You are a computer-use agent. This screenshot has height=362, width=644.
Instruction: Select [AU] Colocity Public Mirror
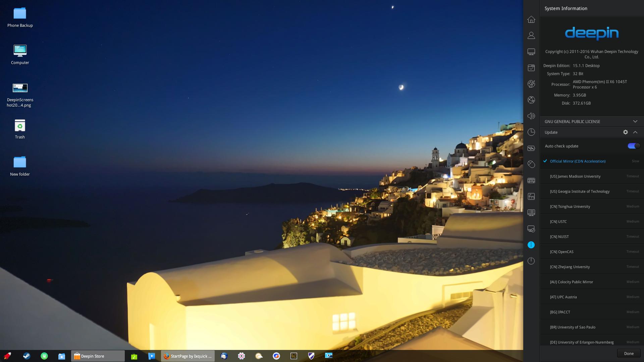pos(571,282)
